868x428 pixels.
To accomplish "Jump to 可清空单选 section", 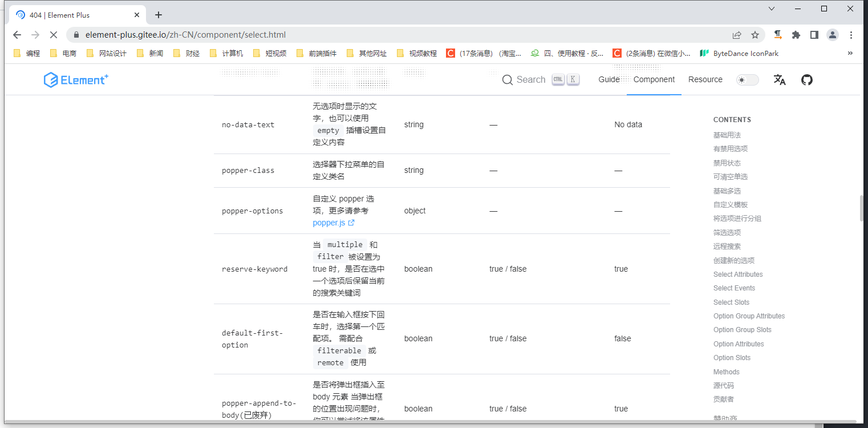I will tap(731, 177).
